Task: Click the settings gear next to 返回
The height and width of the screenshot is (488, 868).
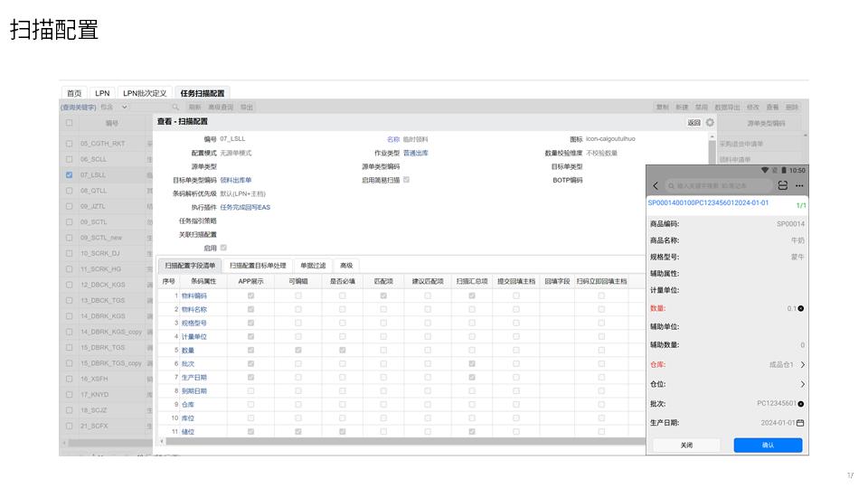Action: point(710,122)
